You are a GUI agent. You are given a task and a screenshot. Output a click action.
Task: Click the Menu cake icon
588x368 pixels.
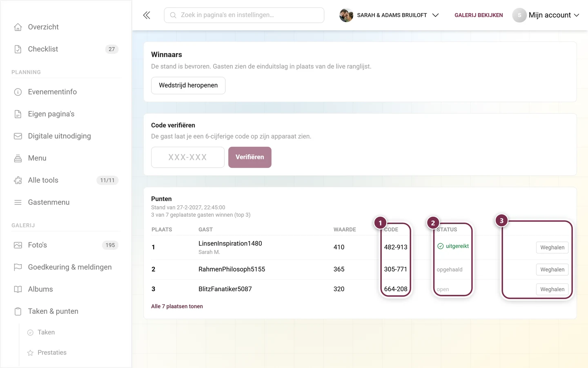click(18, 158)
